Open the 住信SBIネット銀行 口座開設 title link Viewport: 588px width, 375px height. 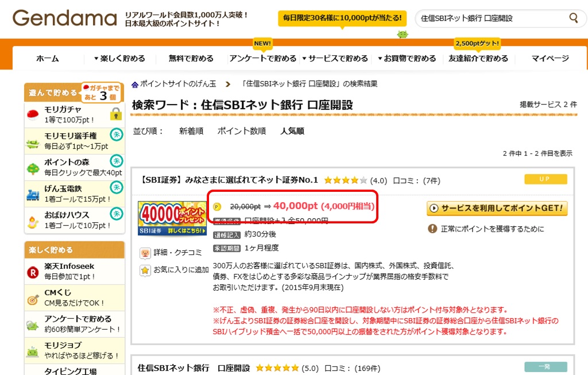tap(194, 368)
